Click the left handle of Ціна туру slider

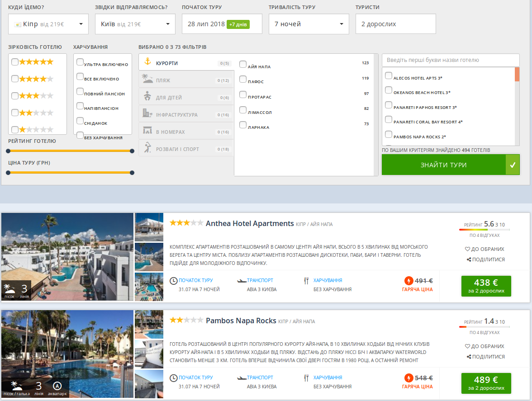pos(8,172)
